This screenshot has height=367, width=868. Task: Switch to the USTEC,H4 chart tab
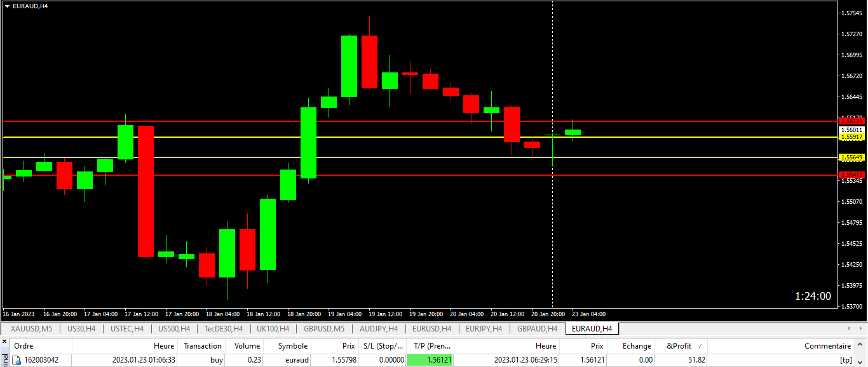pyautogui.click(x=127, y=328)
